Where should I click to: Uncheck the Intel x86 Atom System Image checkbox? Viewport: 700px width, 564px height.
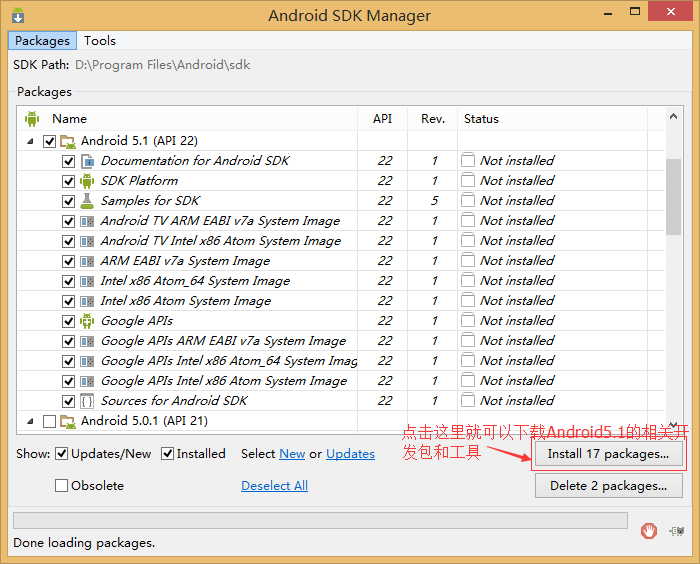(x=69, y=301)
